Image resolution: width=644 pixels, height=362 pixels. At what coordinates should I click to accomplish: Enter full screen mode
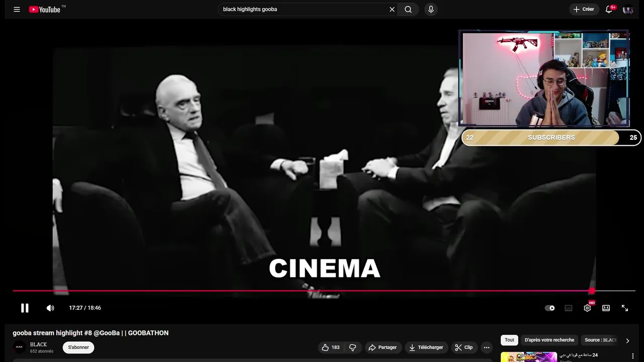[625, 308]
